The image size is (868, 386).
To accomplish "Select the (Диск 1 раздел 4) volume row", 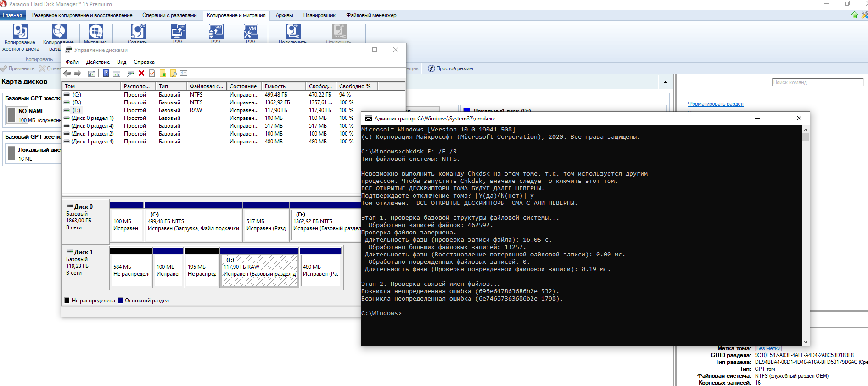I will (x=210, y=142).
